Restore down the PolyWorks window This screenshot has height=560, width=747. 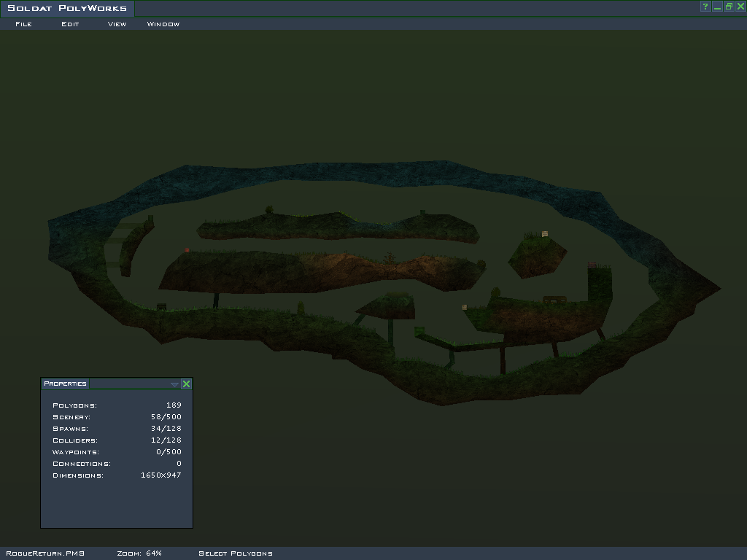[729, 7]
